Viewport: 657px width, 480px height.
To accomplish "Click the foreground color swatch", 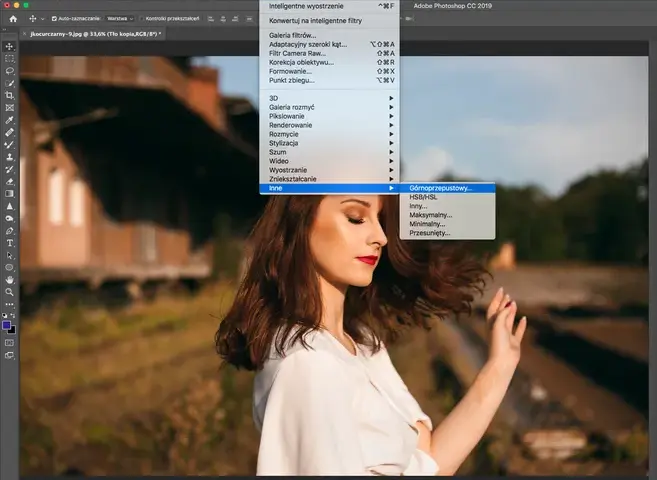I will point(6,325).
